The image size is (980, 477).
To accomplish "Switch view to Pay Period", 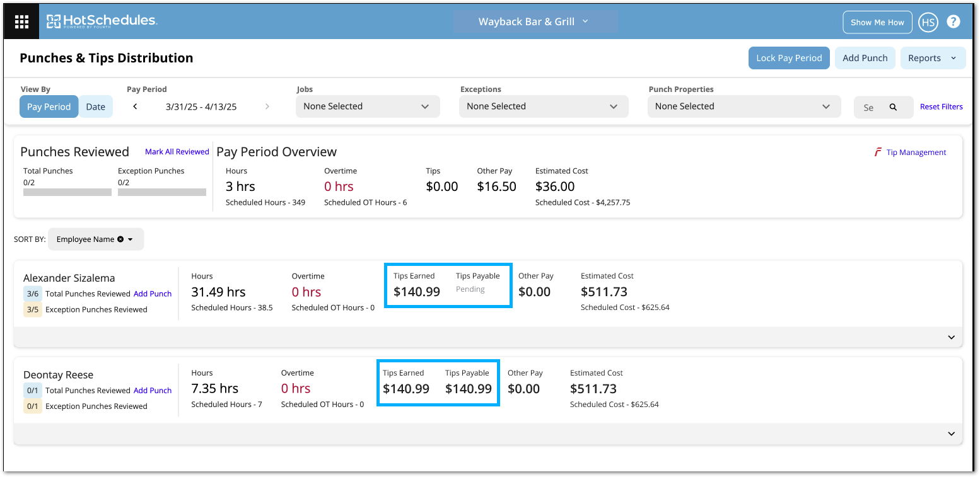I will tap(49, 106).
